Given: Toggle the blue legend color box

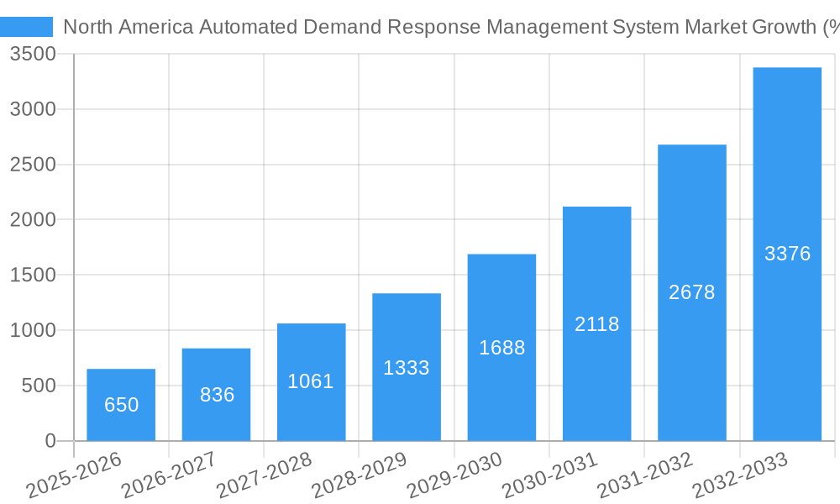Looking at the screenshot, I should click(26, 27).
